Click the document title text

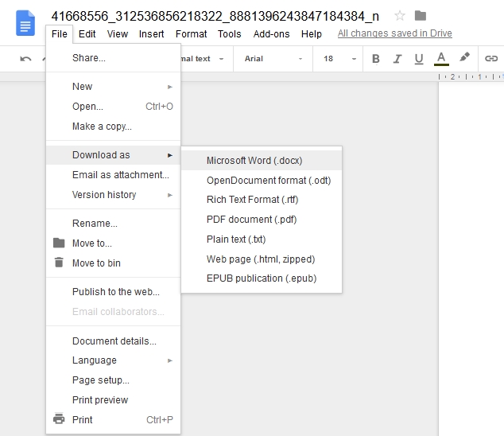click(x=215, y=16)
